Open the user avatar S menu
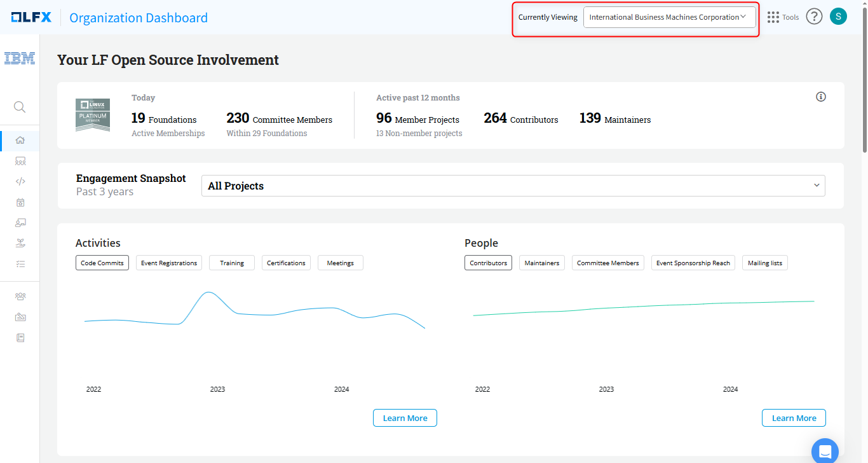Screen dimensions: 868x463 [838, 17]
